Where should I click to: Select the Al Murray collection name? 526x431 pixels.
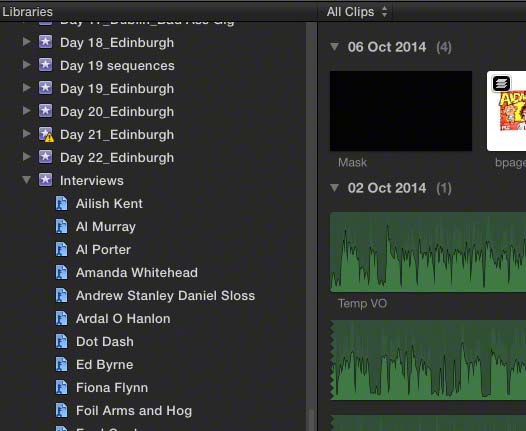106,227
